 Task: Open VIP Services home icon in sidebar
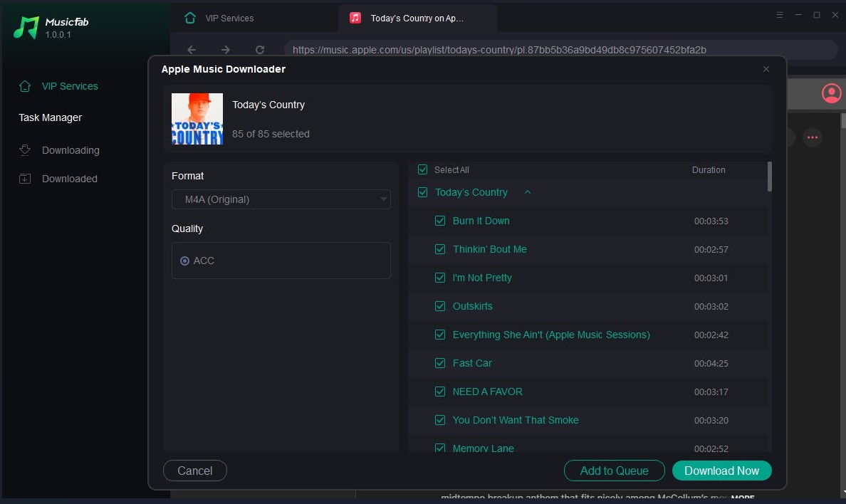click(x=25, y=86)
